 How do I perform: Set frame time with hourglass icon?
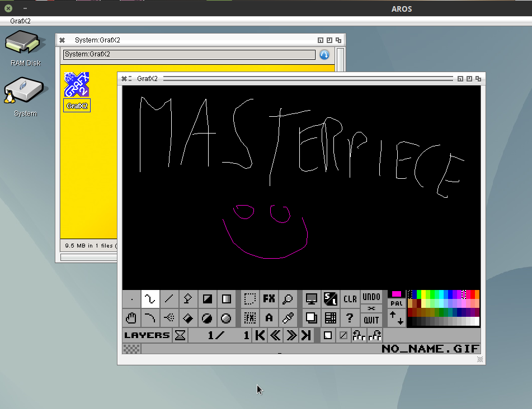(x=180, y=335)
